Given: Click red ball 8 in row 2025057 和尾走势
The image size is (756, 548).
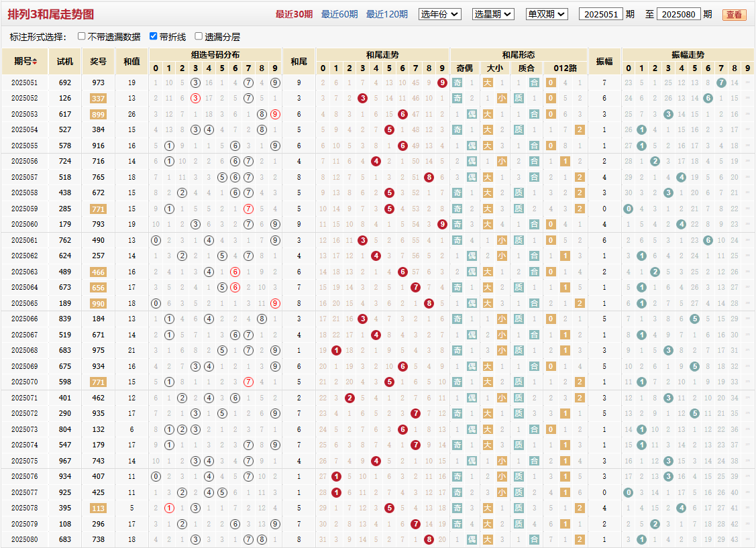Looking at the screenshot, I should pyautogui.click(x=429, y=177).
